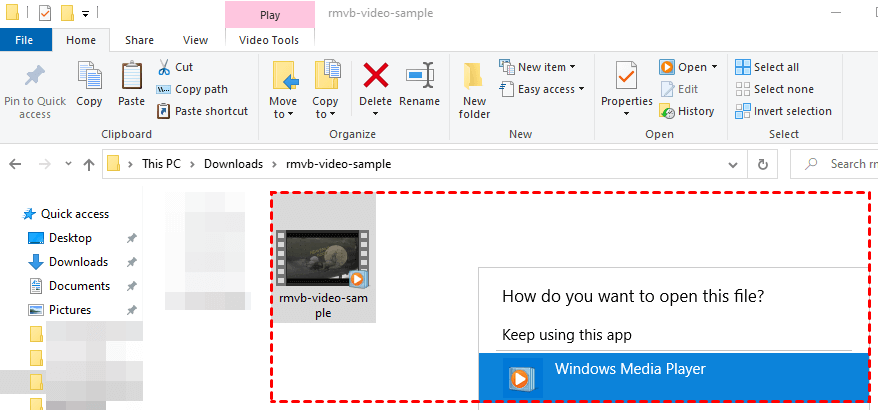The image size is (878, 410).
Task: Open the Easy access dropdown
Action: 541,89
